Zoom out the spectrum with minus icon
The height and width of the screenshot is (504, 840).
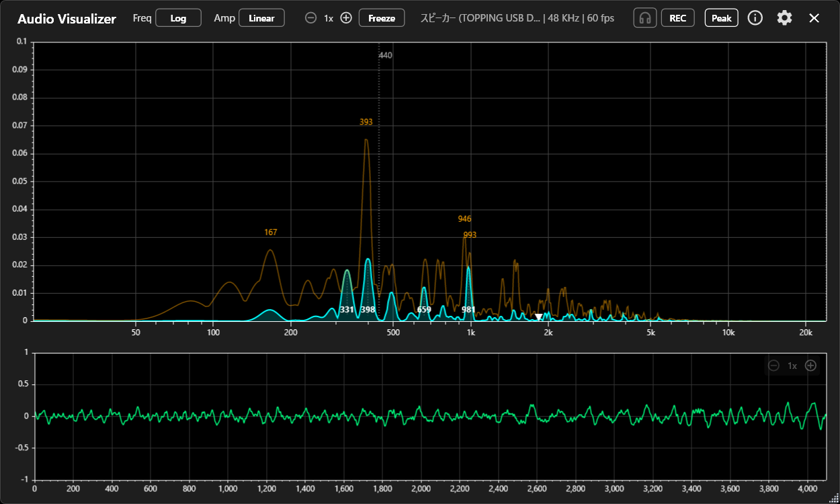click(x=310, y=18)
